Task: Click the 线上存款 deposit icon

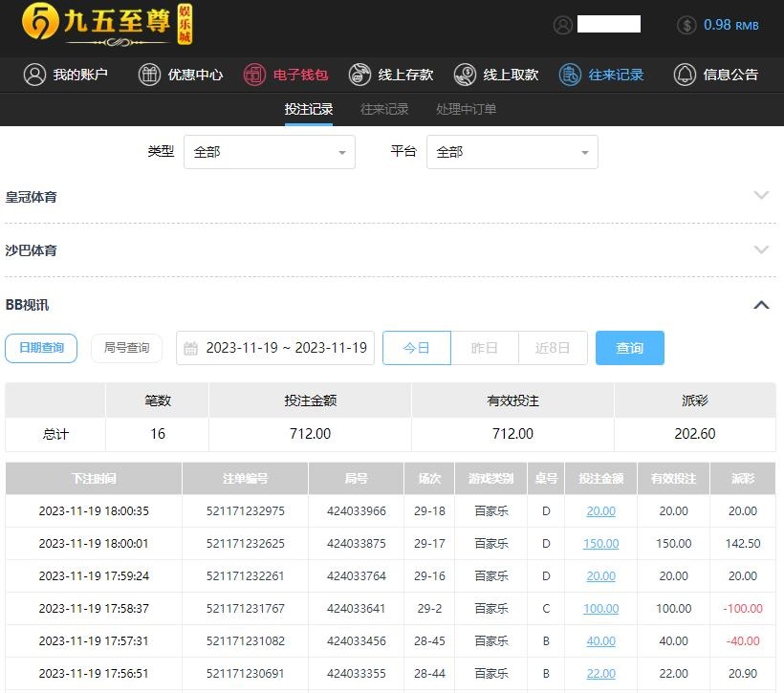Action: [x=359, y=75]
